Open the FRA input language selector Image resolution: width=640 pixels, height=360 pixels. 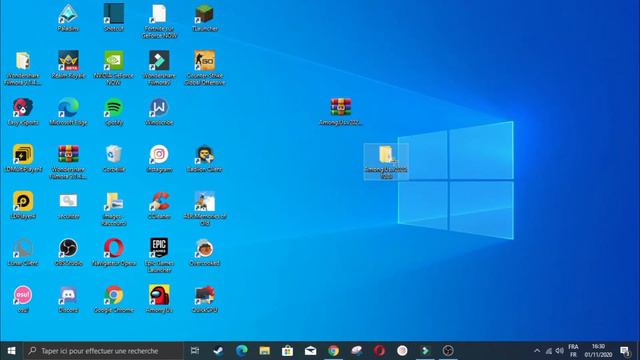(x=573, y=351)
